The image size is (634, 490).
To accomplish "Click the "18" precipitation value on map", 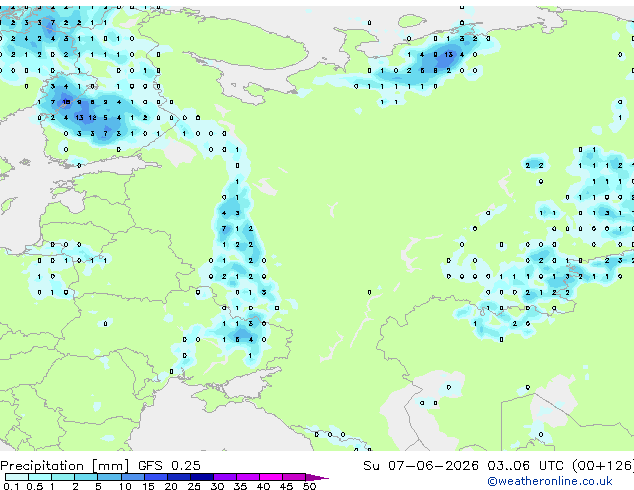I will [66, 102].
